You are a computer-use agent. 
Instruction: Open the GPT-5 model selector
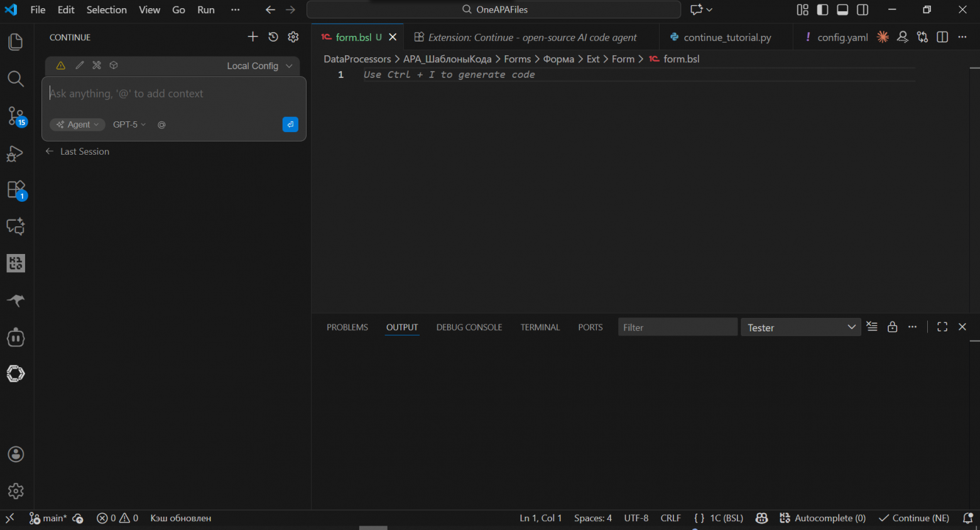(128, 124)
